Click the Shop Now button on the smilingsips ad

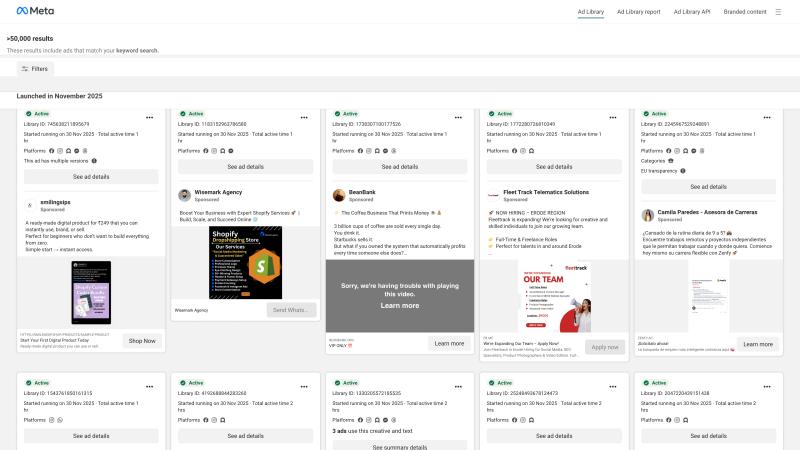pyautogui.click(x=142, y=341)
